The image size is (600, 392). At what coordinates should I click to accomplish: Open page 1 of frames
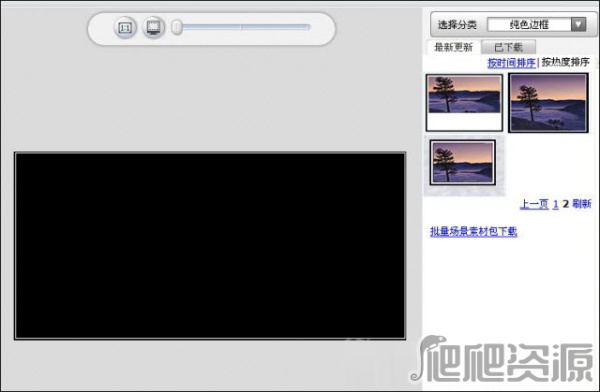(556, 204)
